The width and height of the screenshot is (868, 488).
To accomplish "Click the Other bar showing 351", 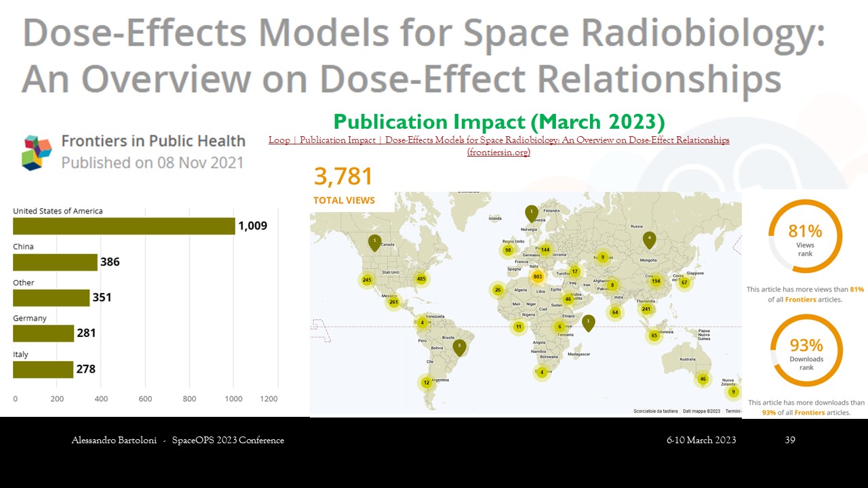I will tap(52, 298).
